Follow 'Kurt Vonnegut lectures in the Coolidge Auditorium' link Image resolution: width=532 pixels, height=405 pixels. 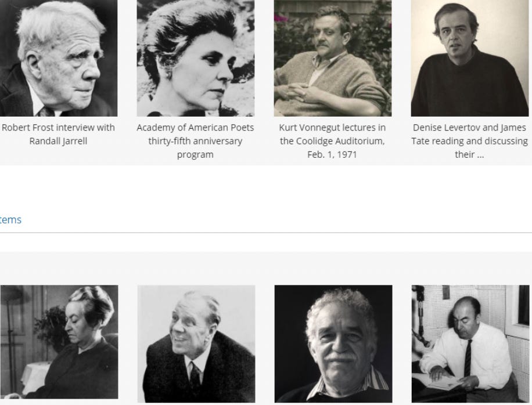[332, 141]
